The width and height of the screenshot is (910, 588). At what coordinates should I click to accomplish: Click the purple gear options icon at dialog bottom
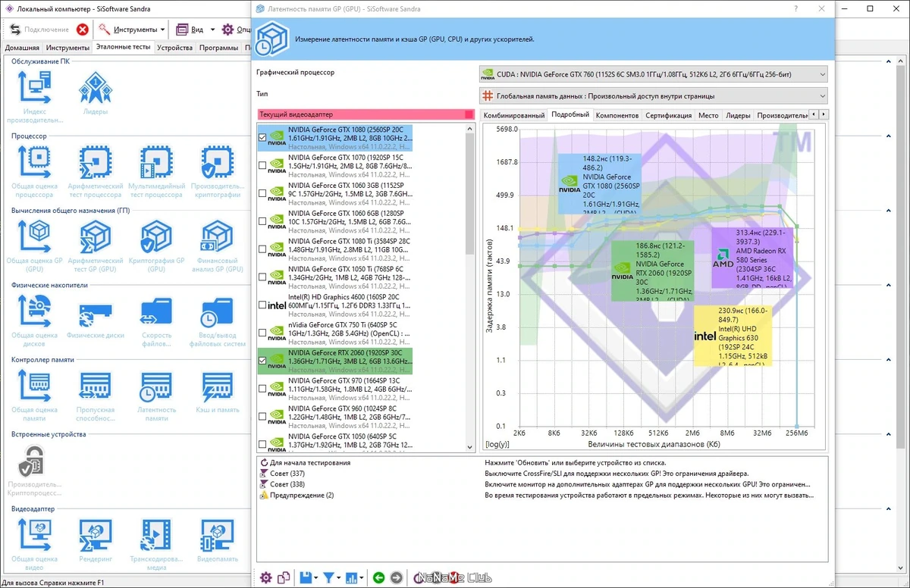click(265, 578)
